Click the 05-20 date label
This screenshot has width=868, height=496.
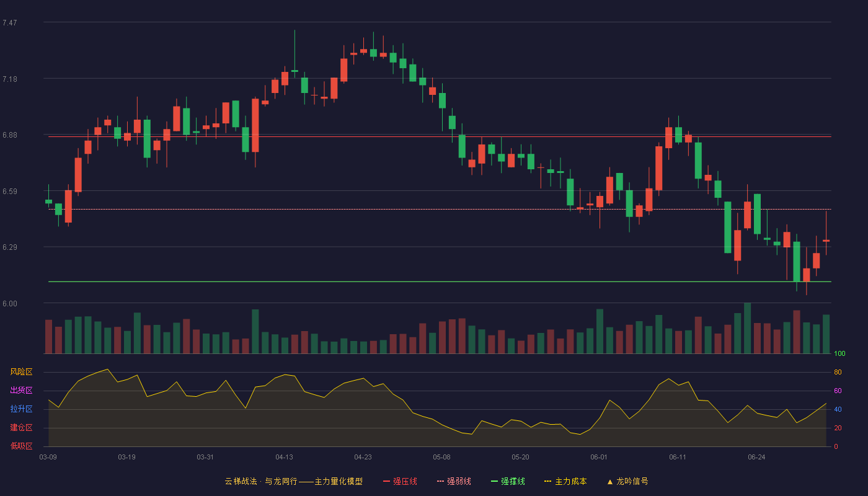click(x=521, y=457)
